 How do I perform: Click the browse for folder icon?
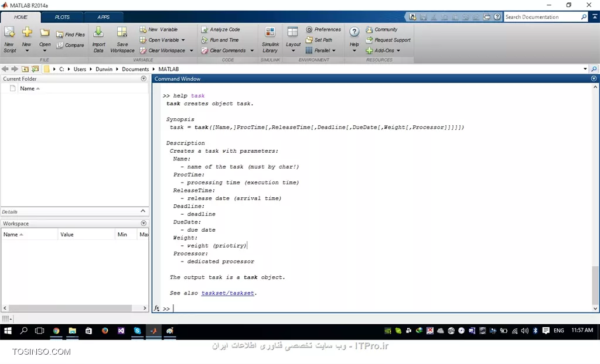35,69
